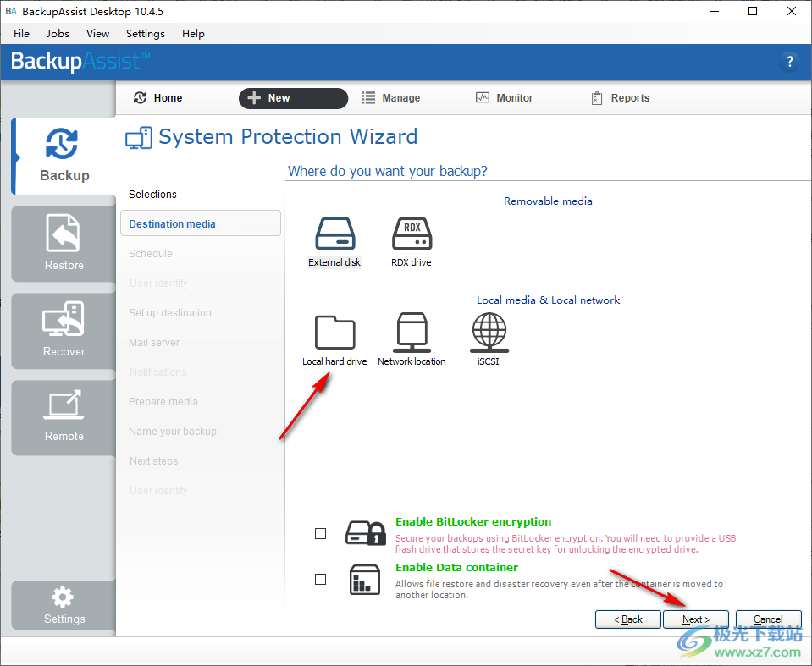The height and width of the screenshot is (666, 812).
Task: Enable Data container checkbox
Action: [x=321, y=579]
